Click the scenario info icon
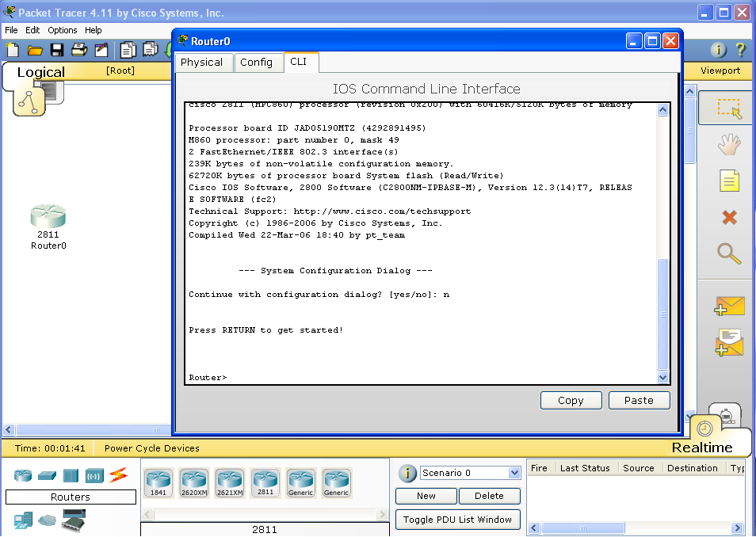The width and height of the screenshot is (756, 537). (407, 474)
